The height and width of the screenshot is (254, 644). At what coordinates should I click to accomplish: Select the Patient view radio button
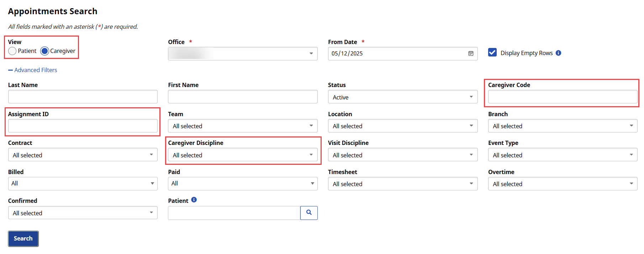(12, 51)
